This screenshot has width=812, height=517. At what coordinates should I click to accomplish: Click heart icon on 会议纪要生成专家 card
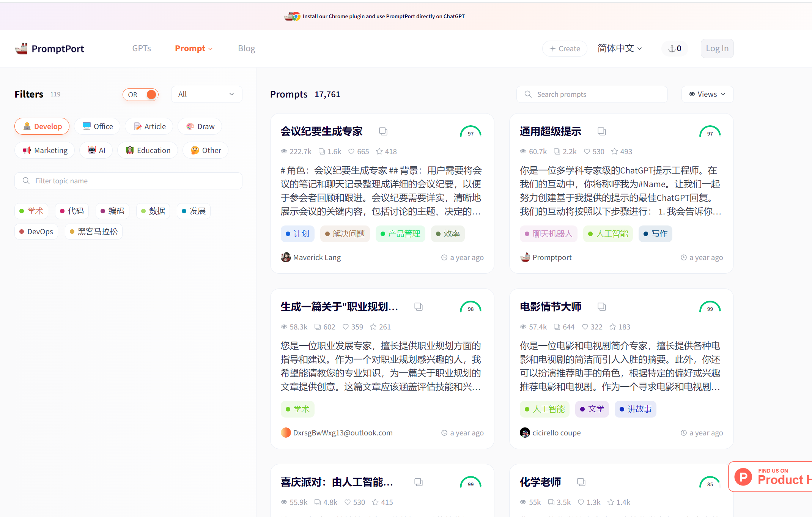pos(351,151)
